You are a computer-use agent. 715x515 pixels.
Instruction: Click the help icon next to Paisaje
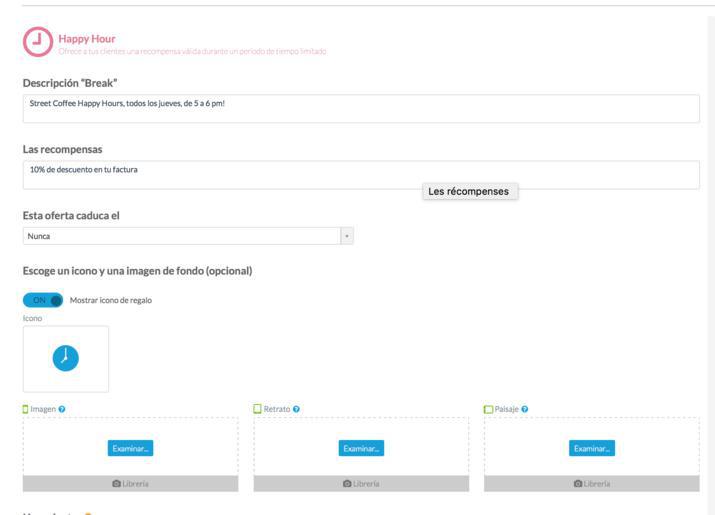[526, 409]
